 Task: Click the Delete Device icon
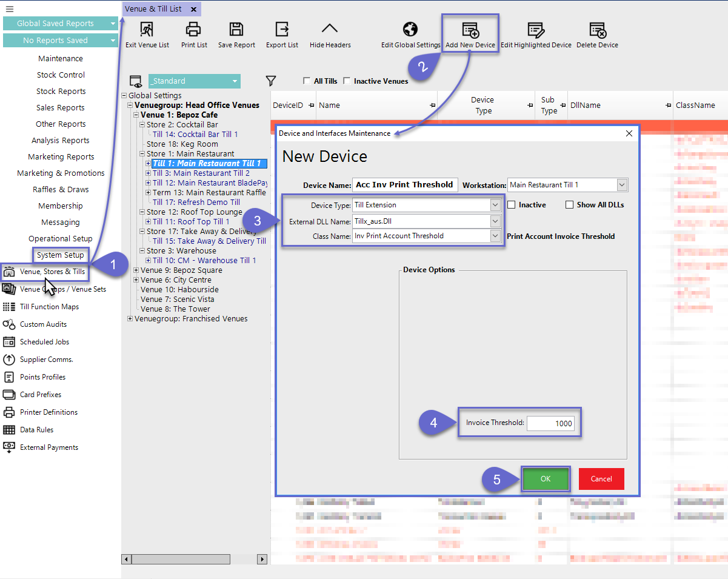tap(597, 30)
